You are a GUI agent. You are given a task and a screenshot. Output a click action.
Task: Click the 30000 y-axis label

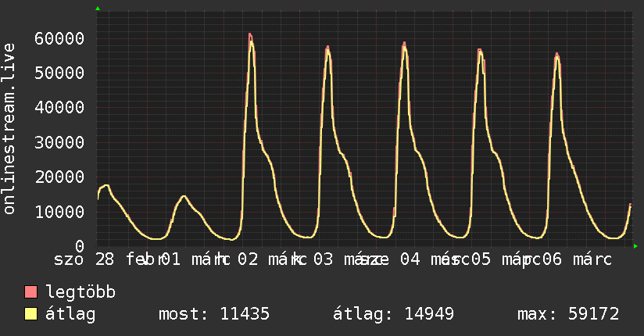[x=59, y=142]
